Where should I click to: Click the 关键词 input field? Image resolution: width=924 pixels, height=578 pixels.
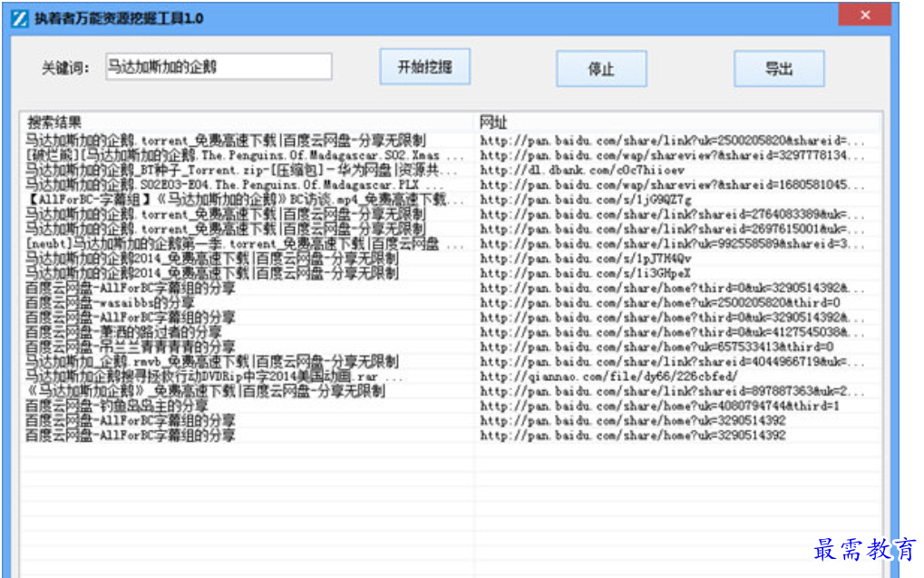click(x=218, y=67)
